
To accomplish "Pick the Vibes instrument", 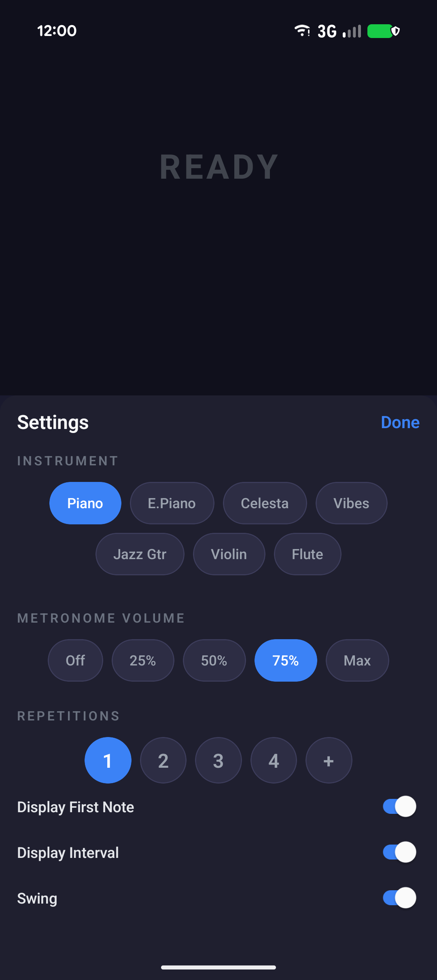I will coord(351,503).
